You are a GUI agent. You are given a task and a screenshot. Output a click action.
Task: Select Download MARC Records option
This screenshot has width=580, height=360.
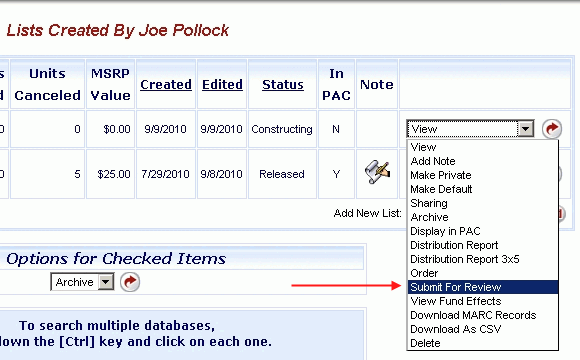click(483, 315)
